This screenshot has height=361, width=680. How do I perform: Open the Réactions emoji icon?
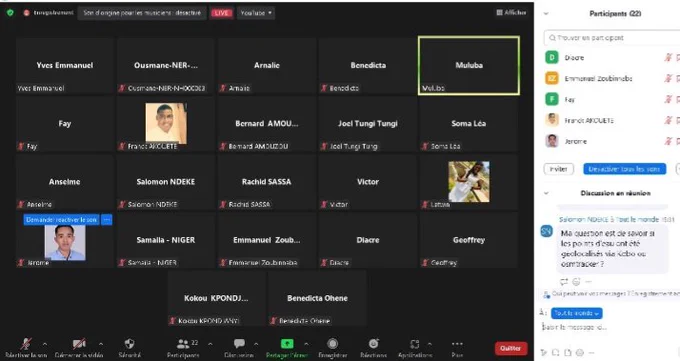tap(373, 344)
